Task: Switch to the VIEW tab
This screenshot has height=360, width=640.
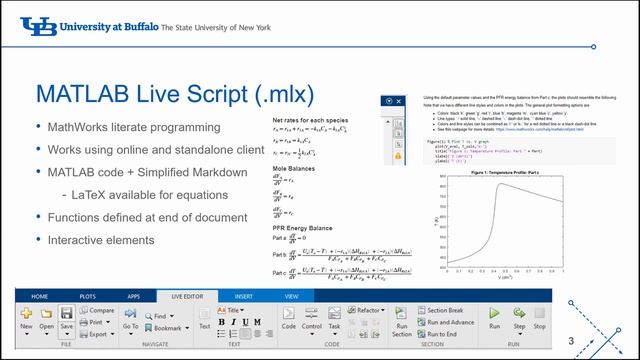Action: (291, 296)
